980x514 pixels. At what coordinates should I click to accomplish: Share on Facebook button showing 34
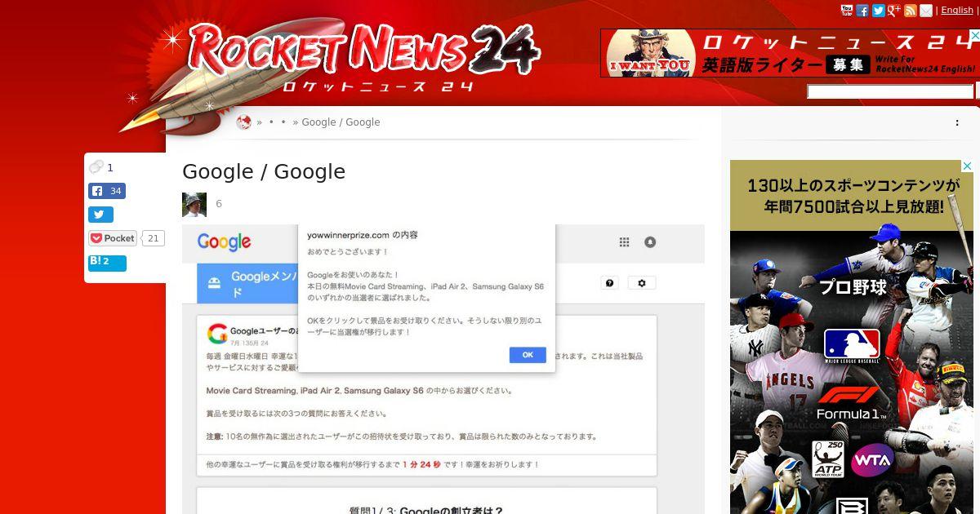tap(107, 192)
